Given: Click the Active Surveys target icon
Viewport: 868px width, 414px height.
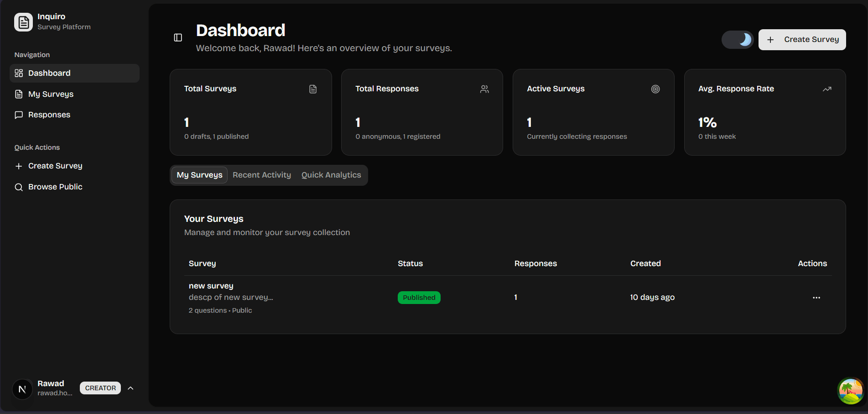Looking at the screenshot, I should [x=655, y=89].
